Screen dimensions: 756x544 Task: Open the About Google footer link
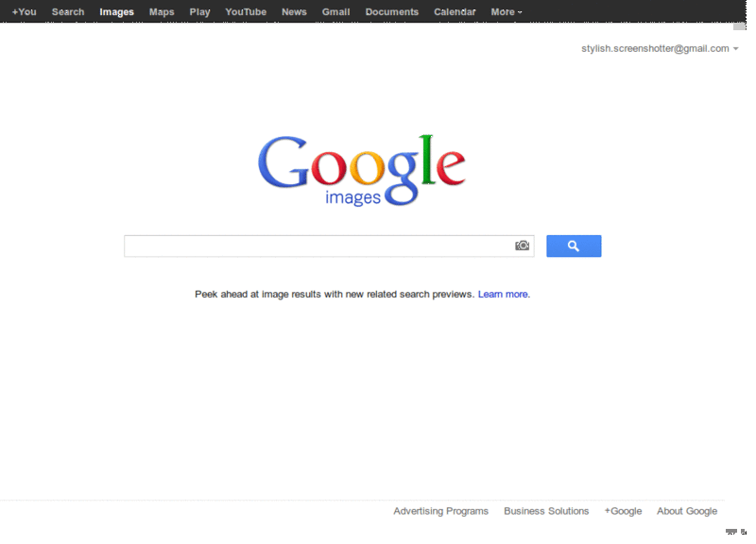pos(687,511)
